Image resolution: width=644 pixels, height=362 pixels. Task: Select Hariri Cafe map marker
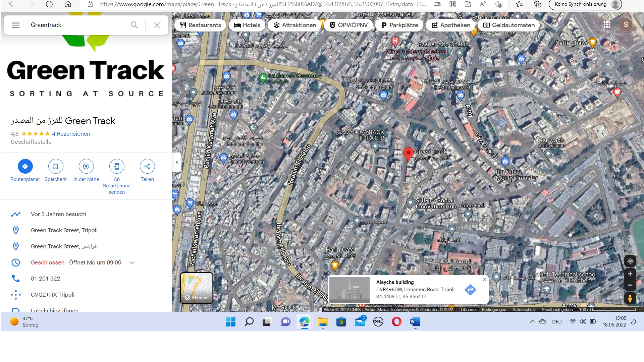point(335,266)
